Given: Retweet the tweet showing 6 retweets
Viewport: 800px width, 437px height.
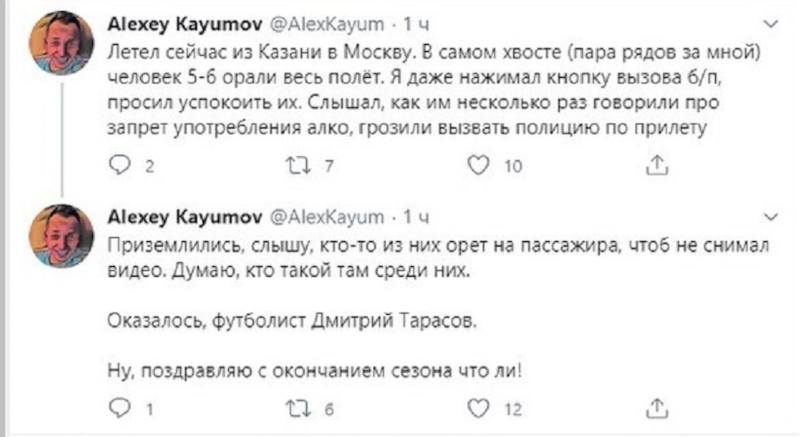Looking at the screenshot, I should coord(299,407).
